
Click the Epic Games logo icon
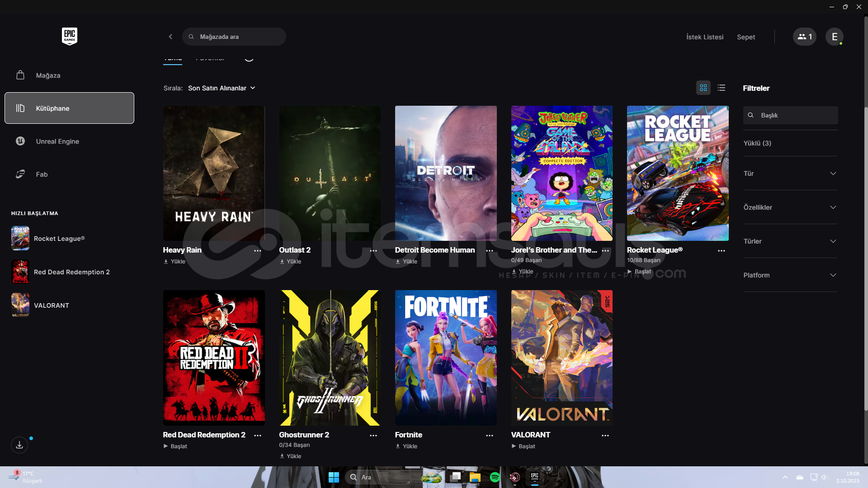click(x=69, y=36)
